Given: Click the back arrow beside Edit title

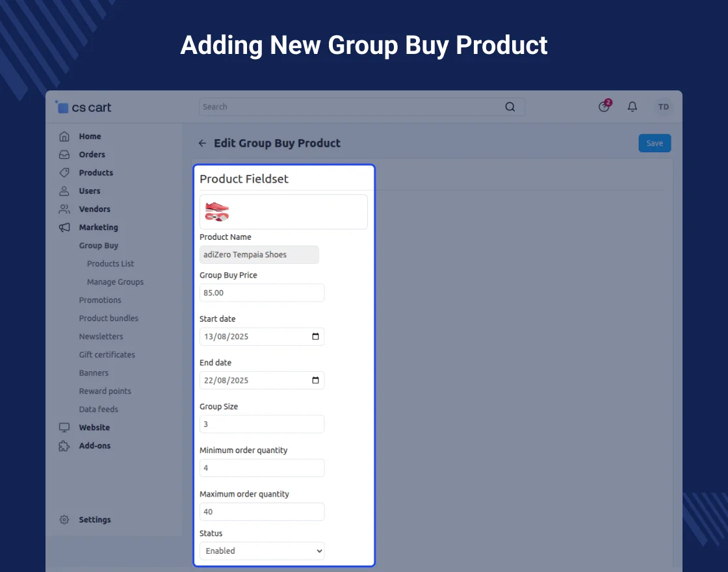Looking at the screenshot, I should (x=202, y=143).
